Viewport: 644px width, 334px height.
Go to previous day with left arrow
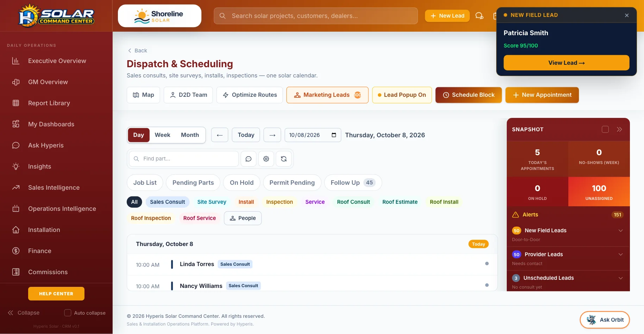click(x=220, y=135)
